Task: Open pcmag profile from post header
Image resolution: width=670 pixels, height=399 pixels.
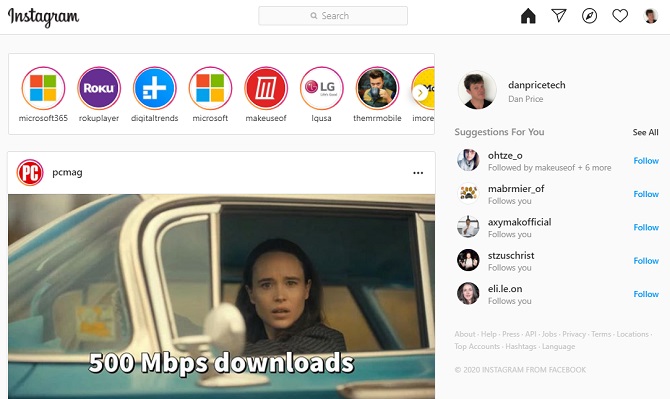Action: [67, 172]
